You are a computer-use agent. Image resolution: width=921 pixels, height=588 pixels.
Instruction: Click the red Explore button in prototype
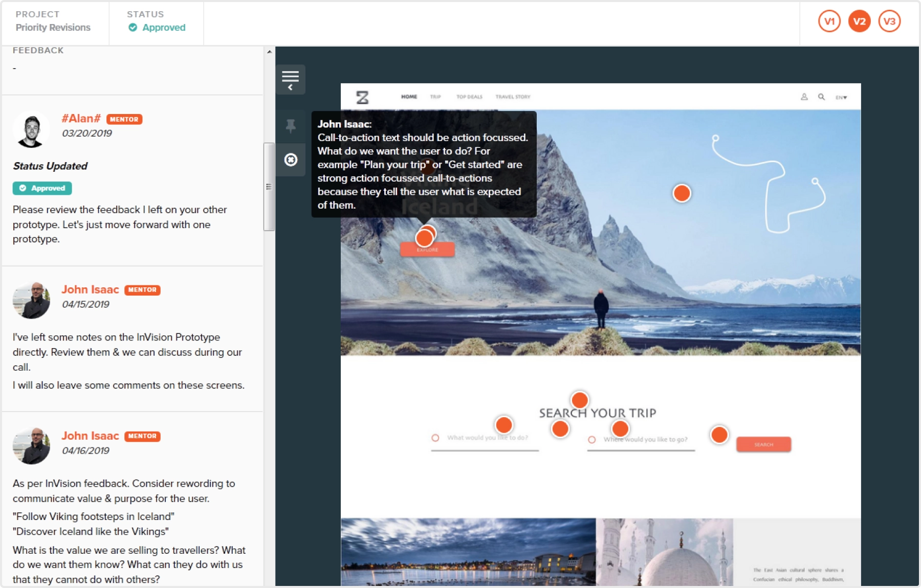point(427,250)
